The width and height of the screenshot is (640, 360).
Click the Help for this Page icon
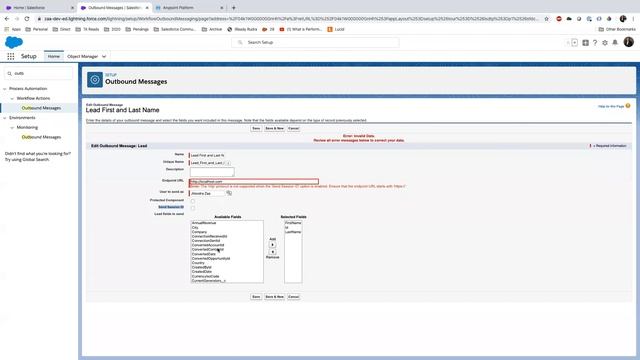(x=628, y=106)
